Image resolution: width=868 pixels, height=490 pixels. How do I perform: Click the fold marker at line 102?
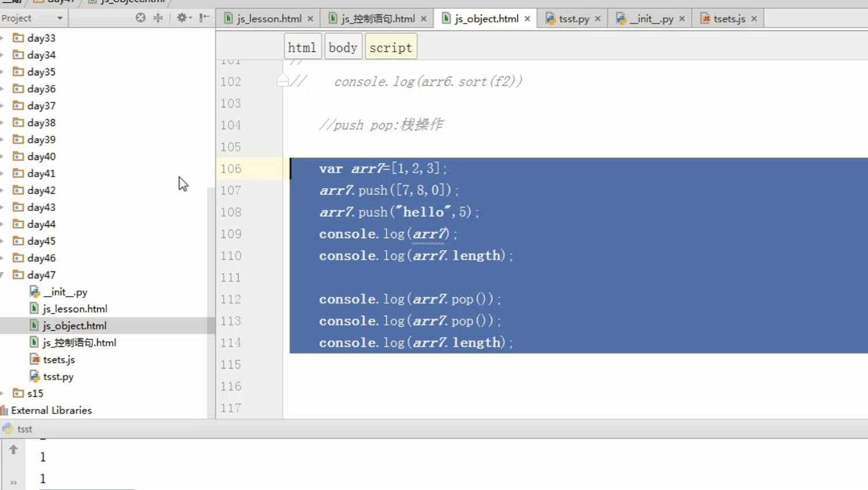click(x=282, y=81)
